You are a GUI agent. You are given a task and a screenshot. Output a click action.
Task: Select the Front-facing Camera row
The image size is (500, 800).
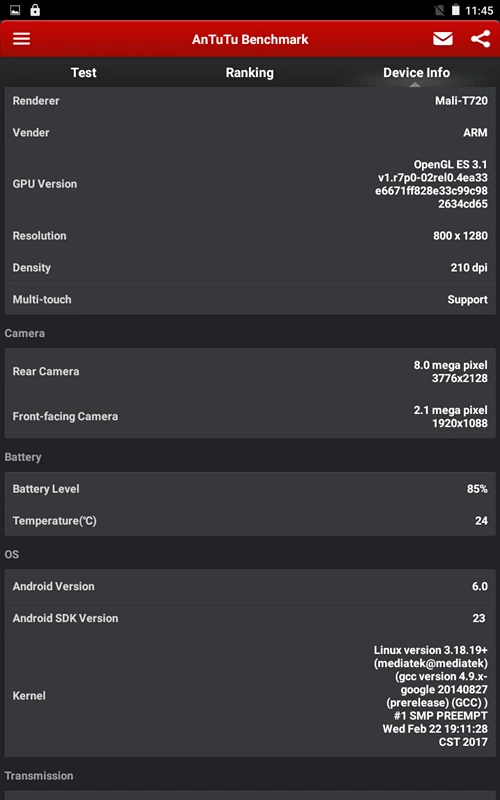click(250, 416)
